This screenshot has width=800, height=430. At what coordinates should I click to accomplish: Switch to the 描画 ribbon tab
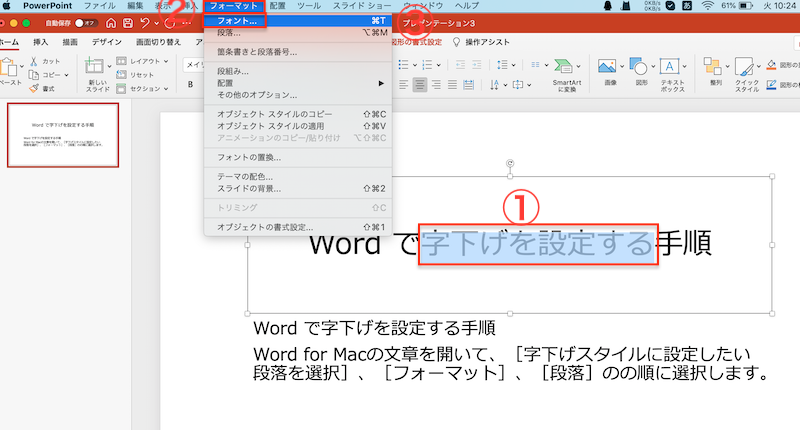(70, 42)
